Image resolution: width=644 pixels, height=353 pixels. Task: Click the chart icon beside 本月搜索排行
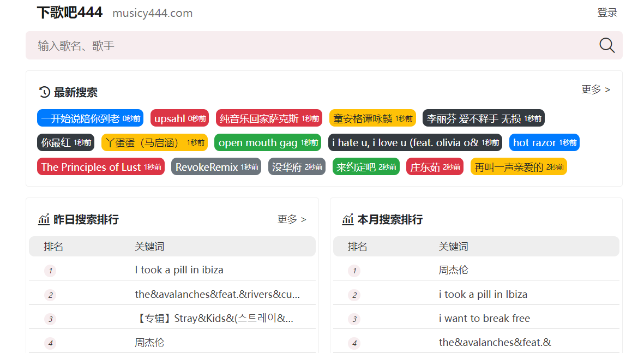click(348, 219)
